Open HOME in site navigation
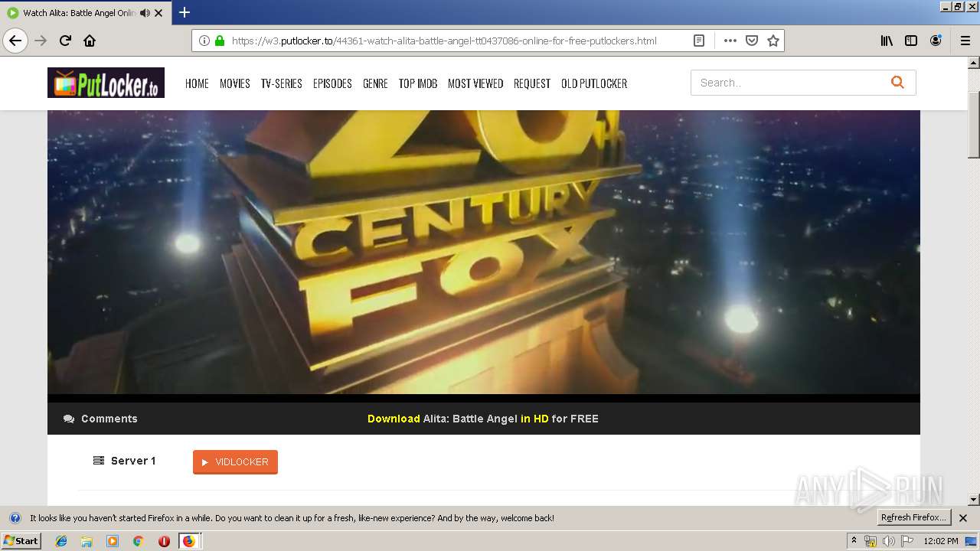Viewport: 980px width, 551px height. 197,83
